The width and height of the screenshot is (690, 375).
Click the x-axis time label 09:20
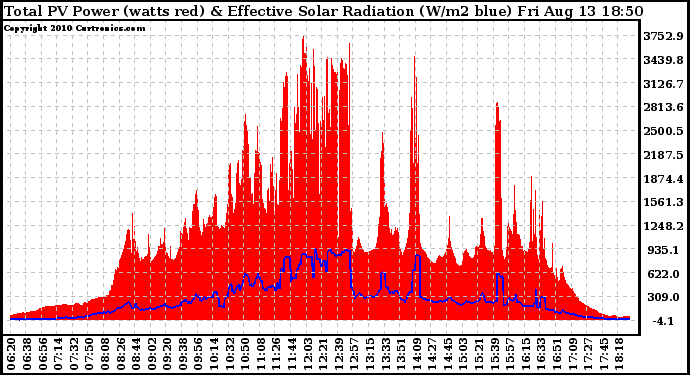[168, 354]
